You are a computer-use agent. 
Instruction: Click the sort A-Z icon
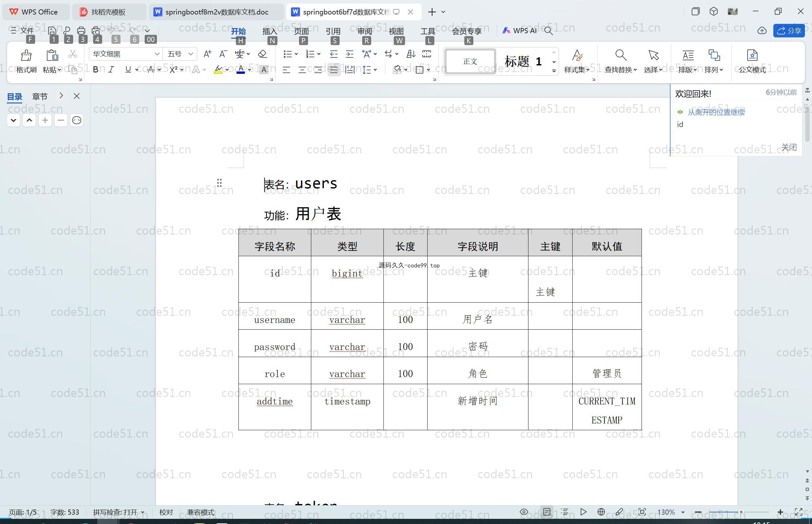411,54
